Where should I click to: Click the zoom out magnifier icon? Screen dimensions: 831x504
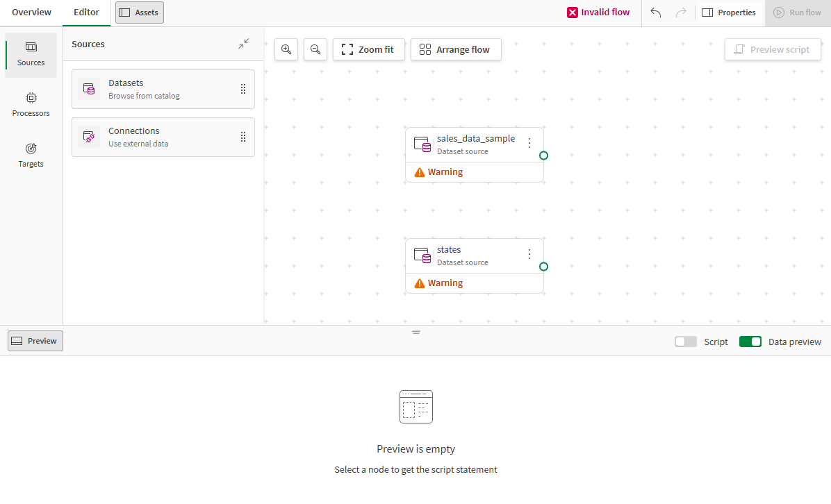(315, 49)
